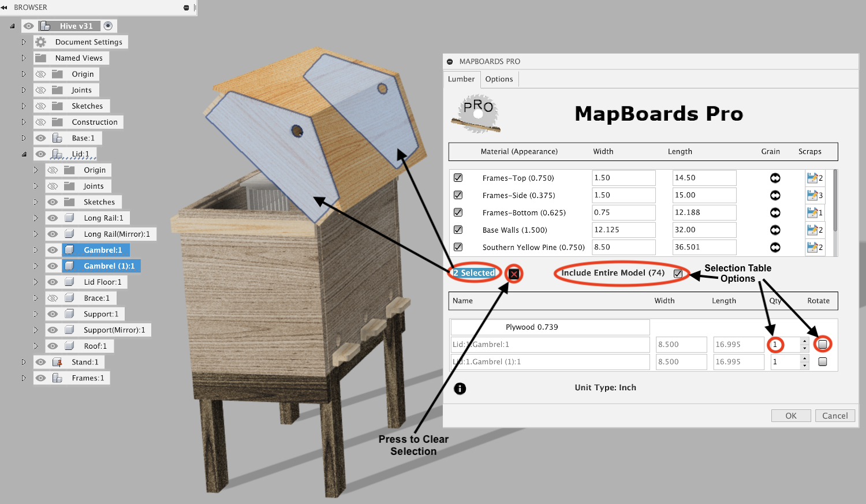Toggle Include Entire Model checkbox
The height and width of the screenshot is (504, 866).
point(678,274)
